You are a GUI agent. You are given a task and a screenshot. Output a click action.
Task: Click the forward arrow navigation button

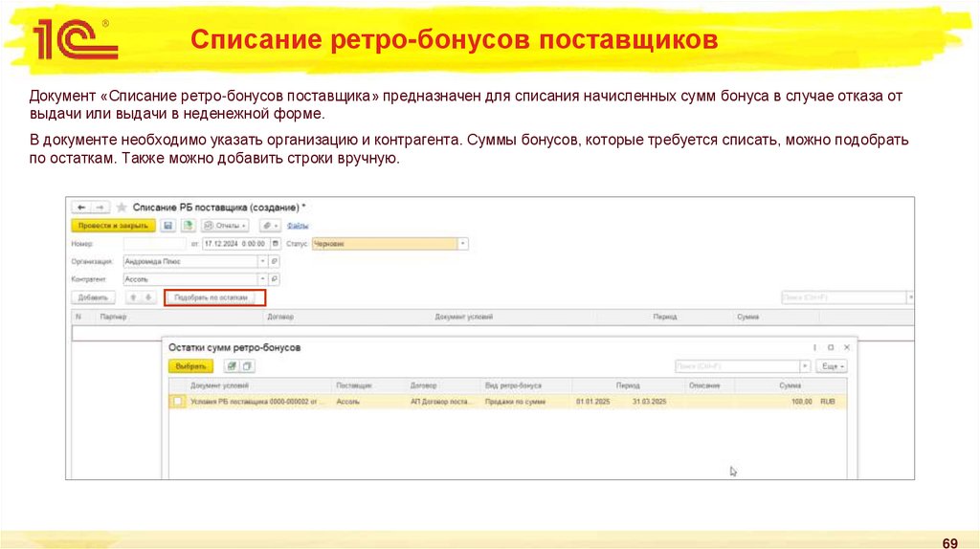click(x=100, y=208)
